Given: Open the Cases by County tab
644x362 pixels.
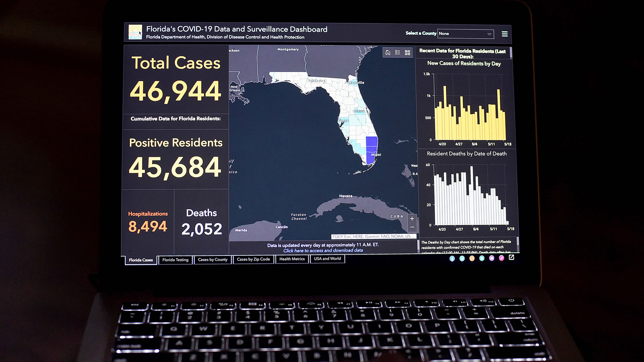Looking at the screenshot, I should click(213, 259).
